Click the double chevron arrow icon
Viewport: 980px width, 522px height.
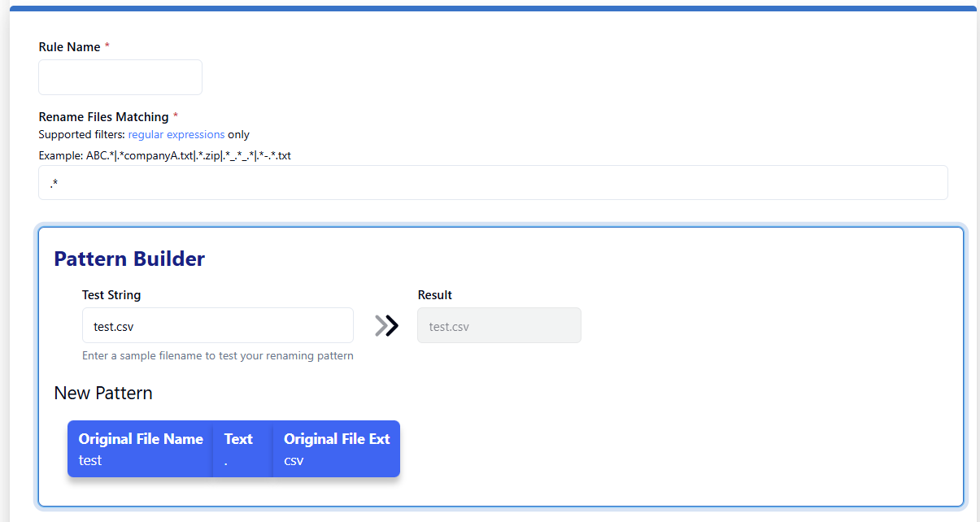(386, 325)
